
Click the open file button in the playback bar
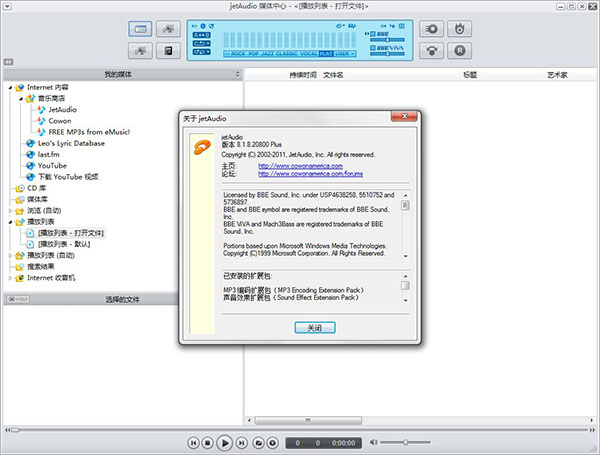pos(259,443)
